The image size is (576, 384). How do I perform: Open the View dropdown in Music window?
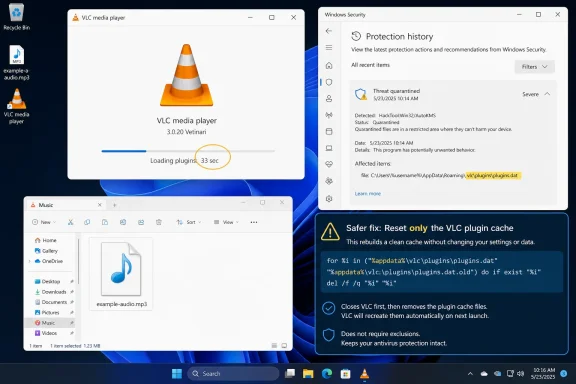tap(226, 222)
